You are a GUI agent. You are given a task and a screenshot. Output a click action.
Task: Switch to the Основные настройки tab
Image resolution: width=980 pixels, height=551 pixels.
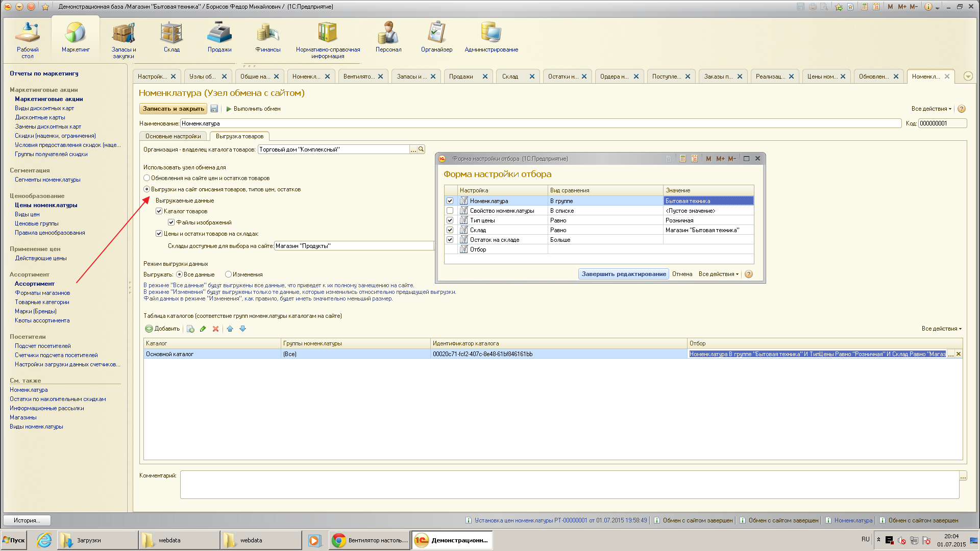[x=173, y=136]
